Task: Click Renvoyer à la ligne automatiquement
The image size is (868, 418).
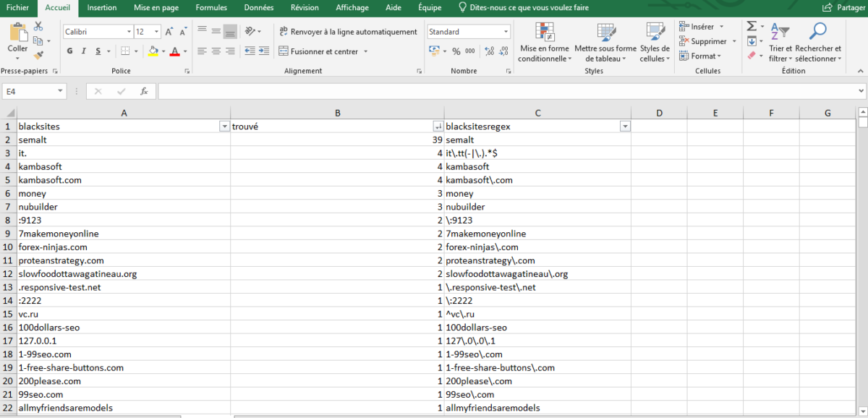Action: [347, 32]
